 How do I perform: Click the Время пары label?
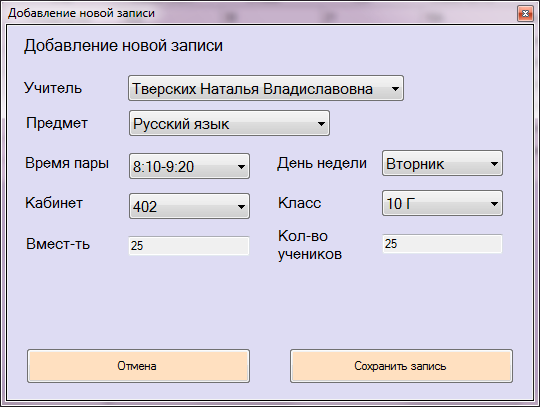[x=67, y=163]
